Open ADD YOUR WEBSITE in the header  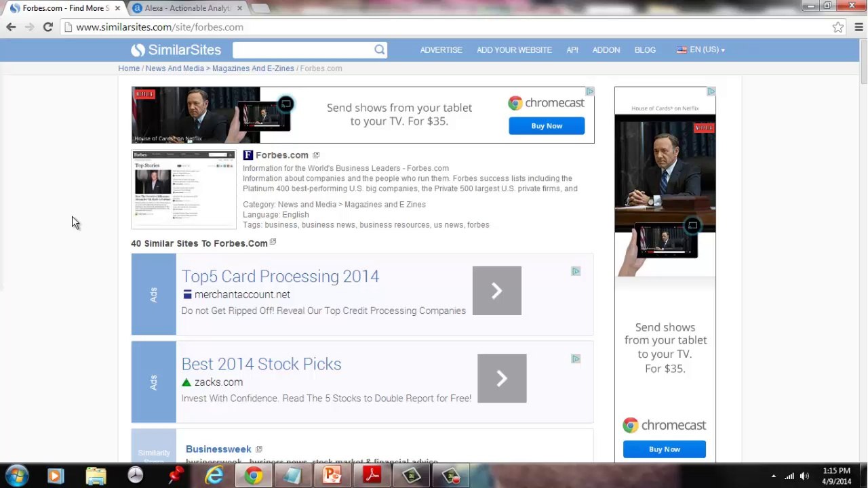[x=514, y=49]
